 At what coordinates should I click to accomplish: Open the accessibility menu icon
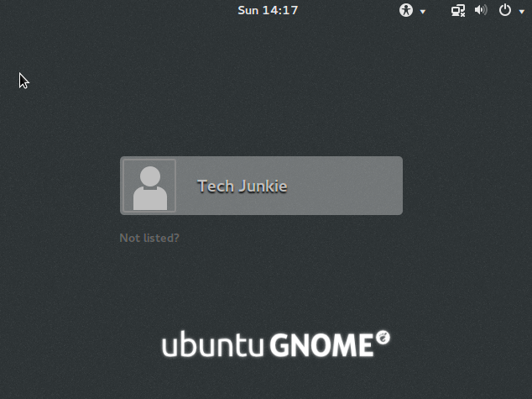coord(406,10)
